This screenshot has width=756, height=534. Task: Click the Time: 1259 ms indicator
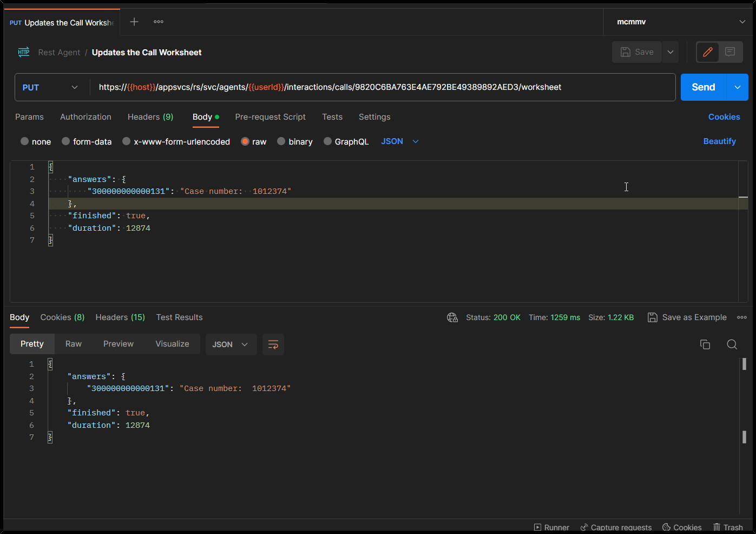tap(554, 317)
